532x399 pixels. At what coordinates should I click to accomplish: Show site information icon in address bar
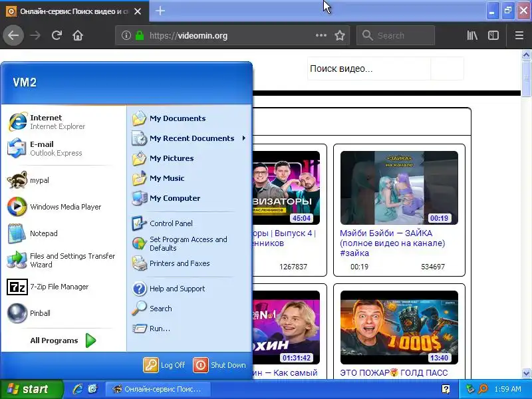[126, 35]
